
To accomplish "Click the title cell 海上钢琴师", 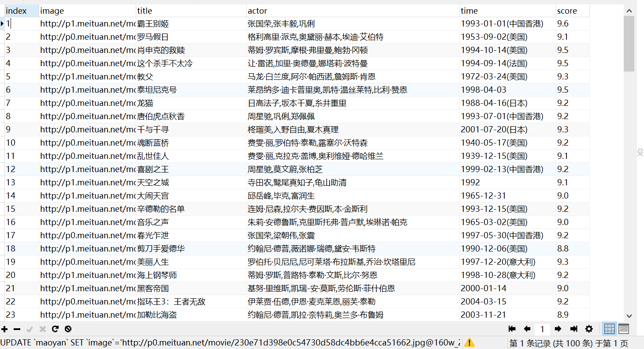I will (191, 275).
